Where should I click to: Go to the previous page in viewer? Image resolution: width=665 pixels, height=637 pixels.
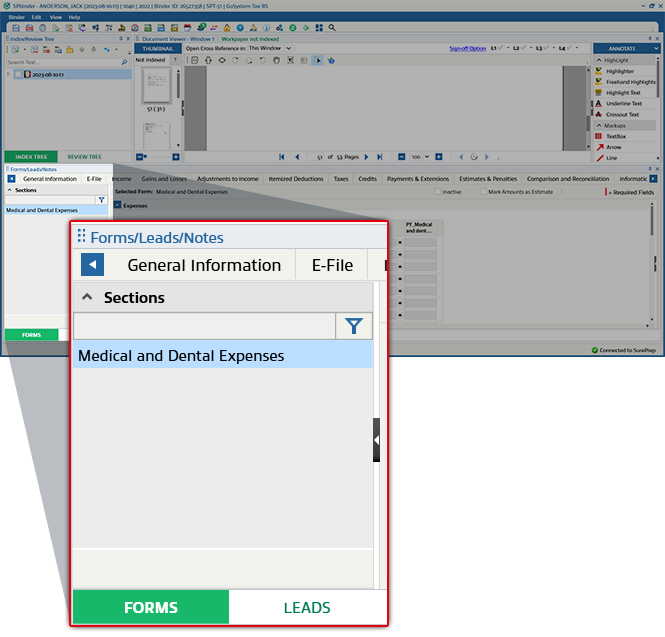297,157
